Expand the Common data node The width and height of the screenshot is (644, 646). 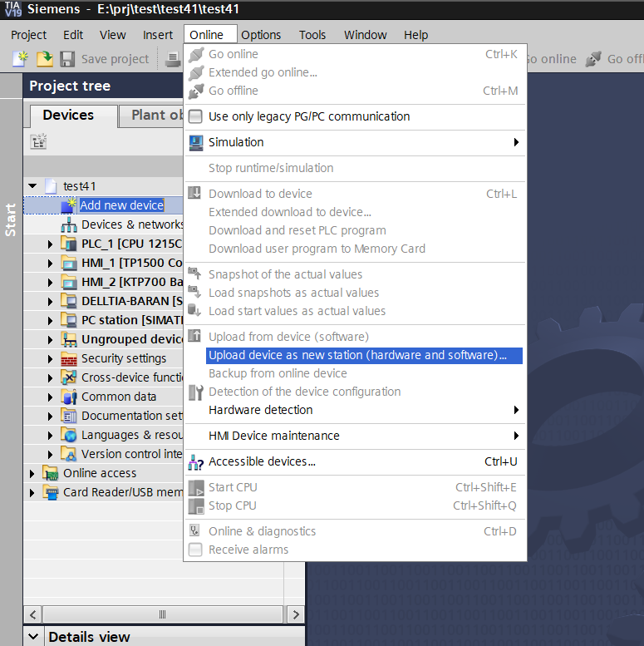(x=50, y=397)
